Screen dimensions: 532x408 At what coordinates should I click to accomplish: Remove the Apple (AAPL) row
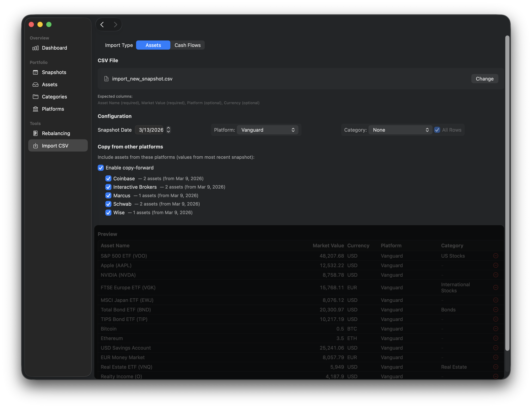tap(496, 265)
